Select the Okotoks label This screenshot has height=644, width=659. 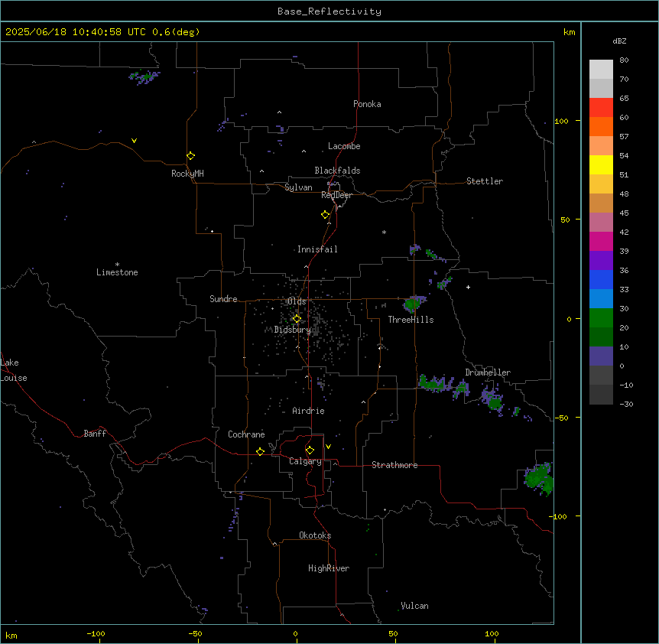315,535
